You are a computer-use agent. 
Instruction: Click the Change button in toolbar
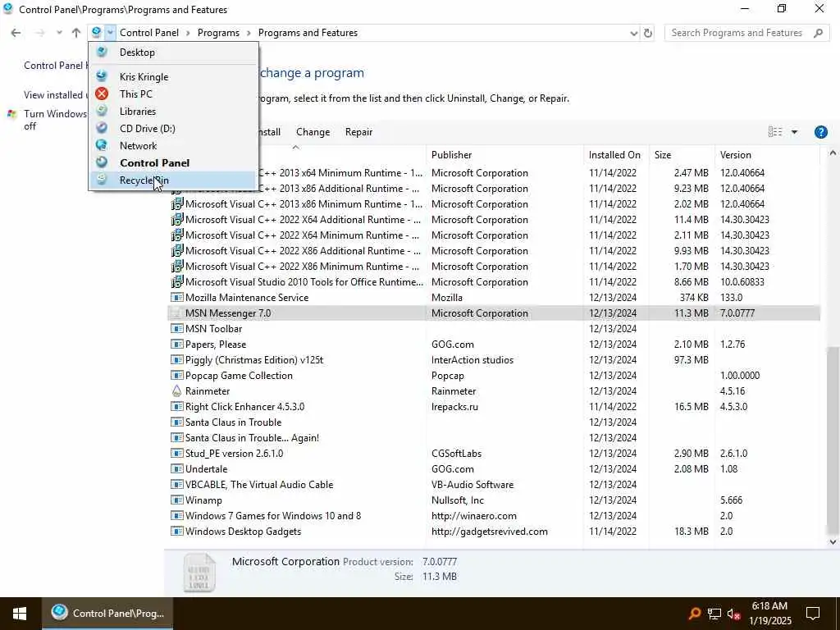point(313,132)
